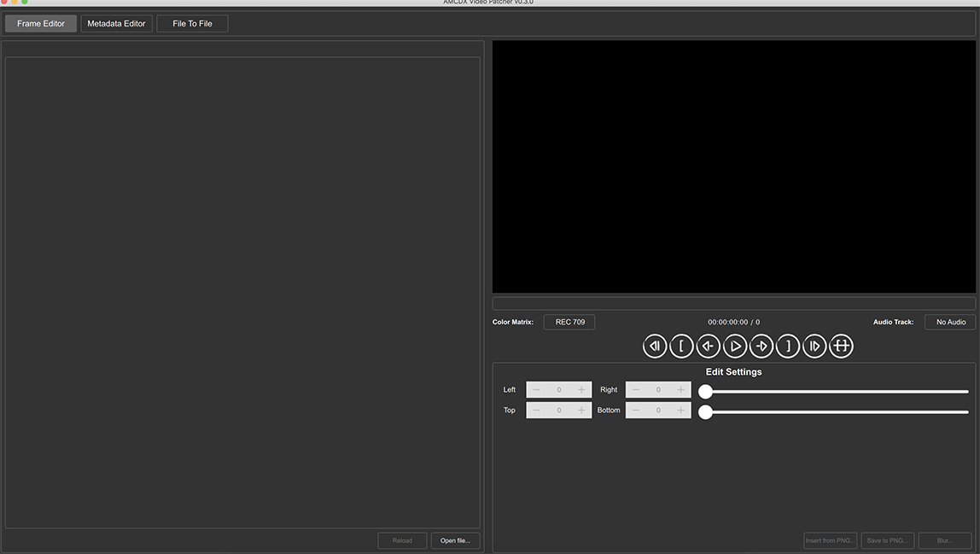Screen dimensions: 980x554
Task: Increase the Bottom value with plus
Action: pyautogui.click(x=680, y=411)
